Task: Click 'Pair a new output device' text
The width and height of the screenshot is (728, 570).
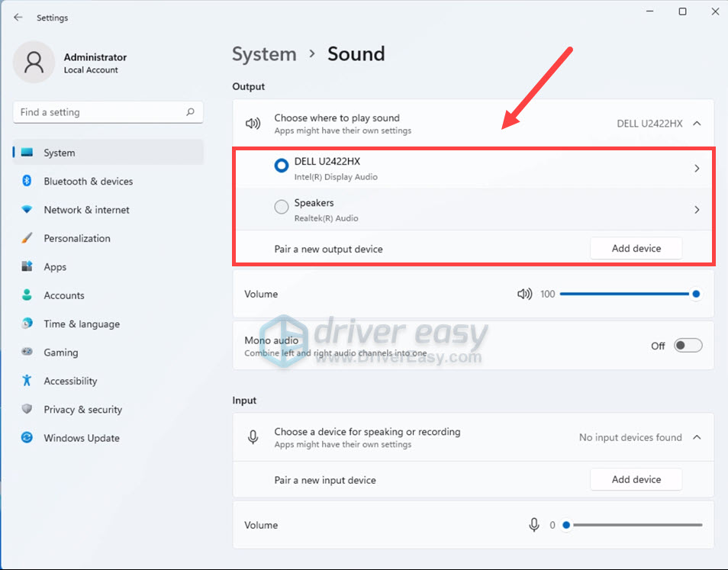Action: tap(328, 250)
